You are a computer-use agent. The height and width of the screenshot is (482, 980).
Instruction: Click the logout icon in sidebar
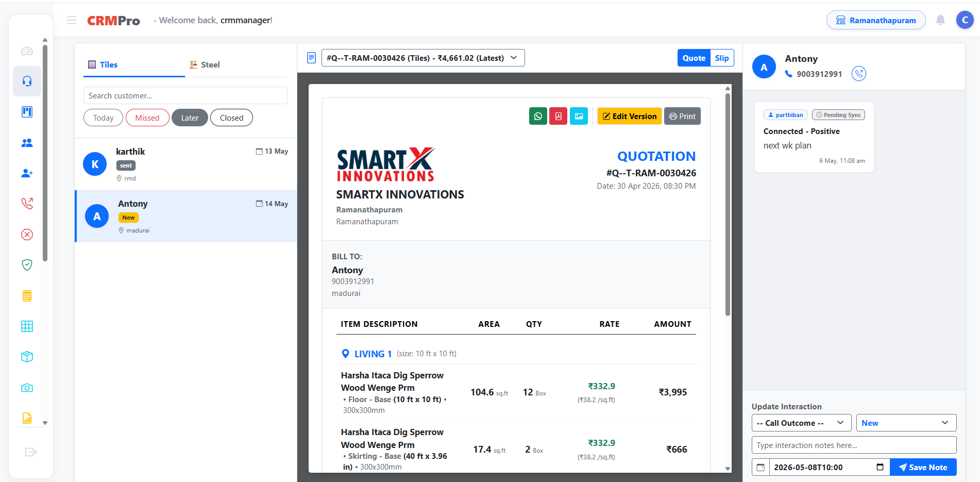tap(31, 452)
